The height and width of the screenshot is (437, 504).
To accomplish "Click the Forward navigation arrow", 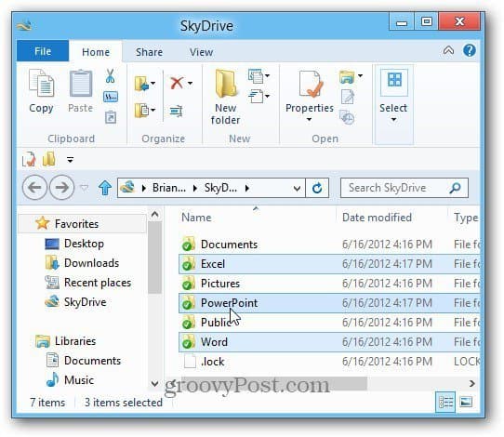I will pyautogui.click(x=61, y=187).
